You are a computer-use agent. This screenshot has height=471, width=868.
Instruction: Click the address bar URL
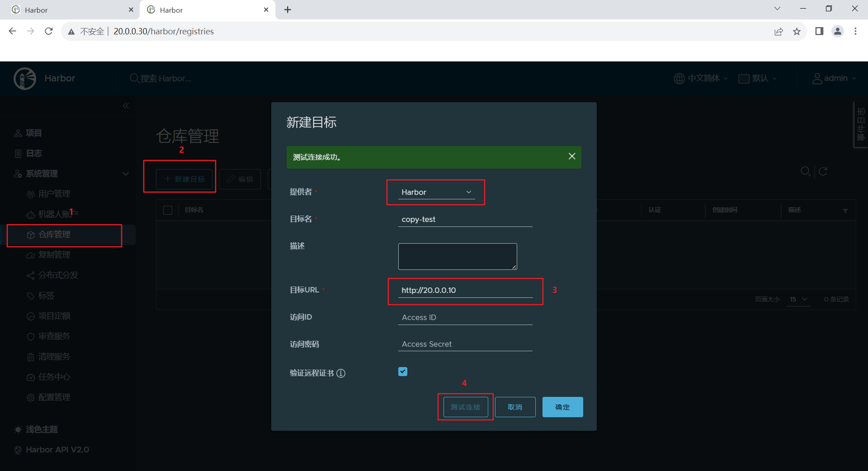[164, 31]
